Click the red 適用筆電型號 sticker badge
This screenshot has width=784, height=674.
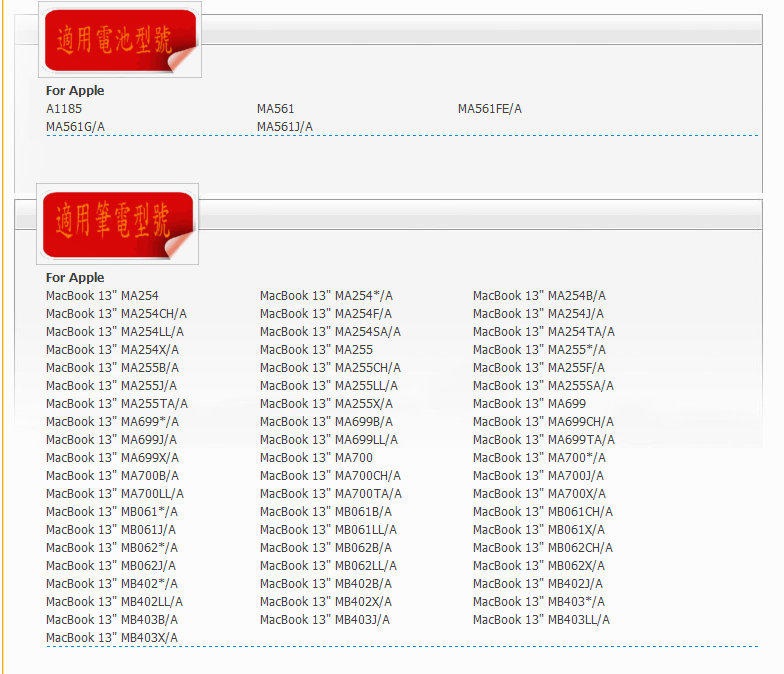click(118, 224)
